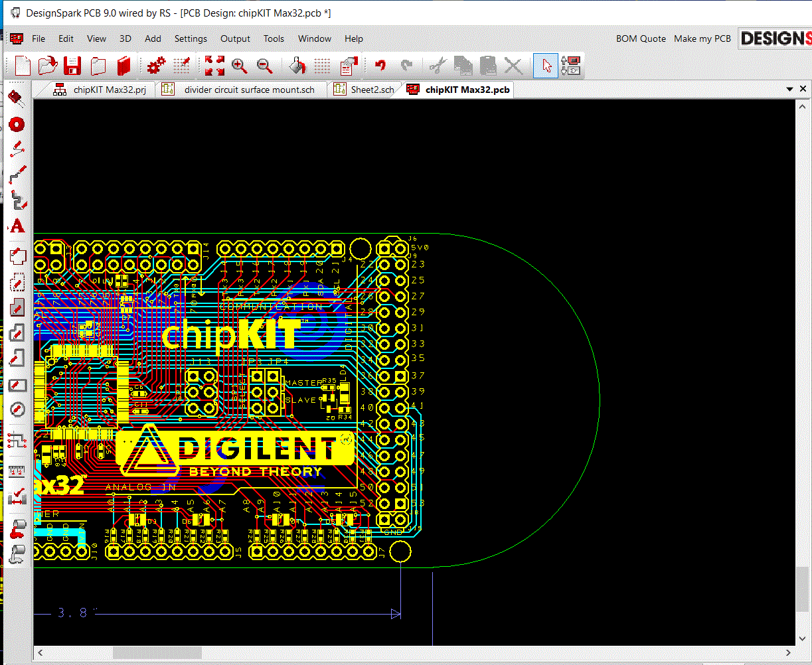Click the Make my PCB button
This screenshot has width=812, height=665.
click(702, 38)
